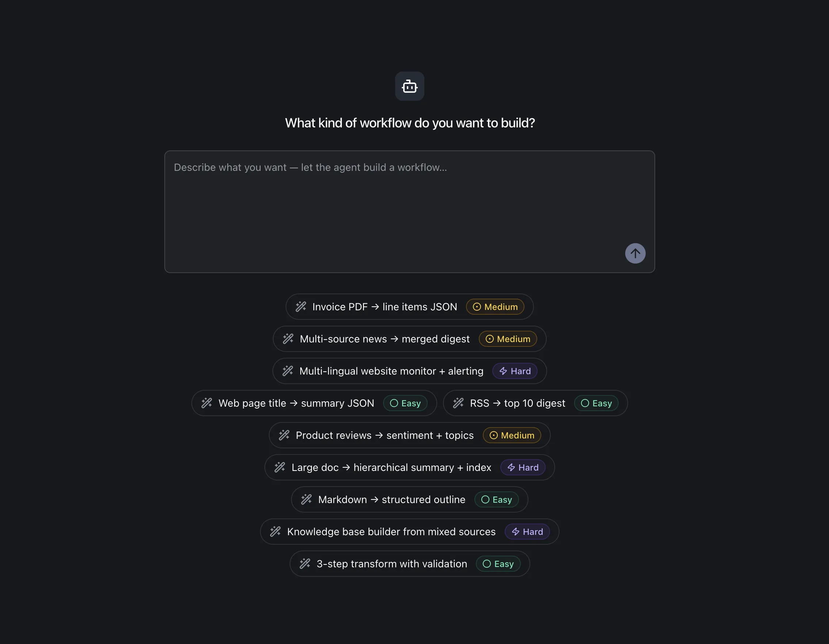Click the send arrow button
829x644 pixels.
point(635,253)
